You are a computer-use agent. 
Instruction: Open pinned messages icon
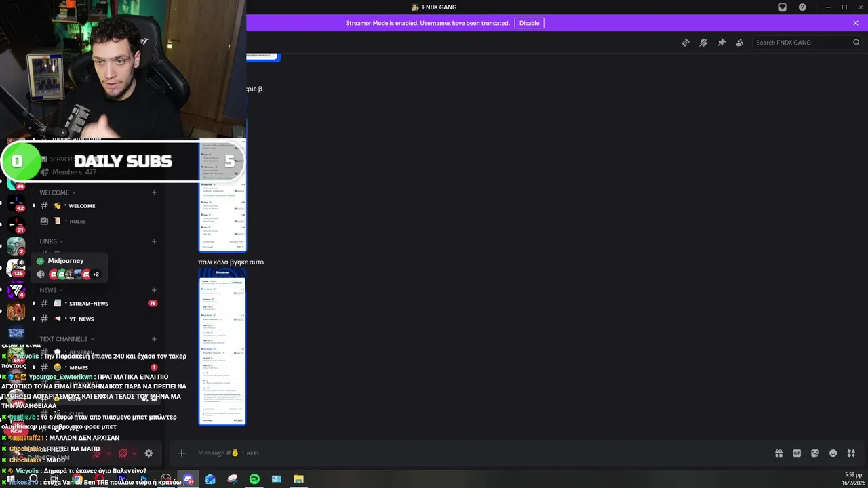(722, 42)
